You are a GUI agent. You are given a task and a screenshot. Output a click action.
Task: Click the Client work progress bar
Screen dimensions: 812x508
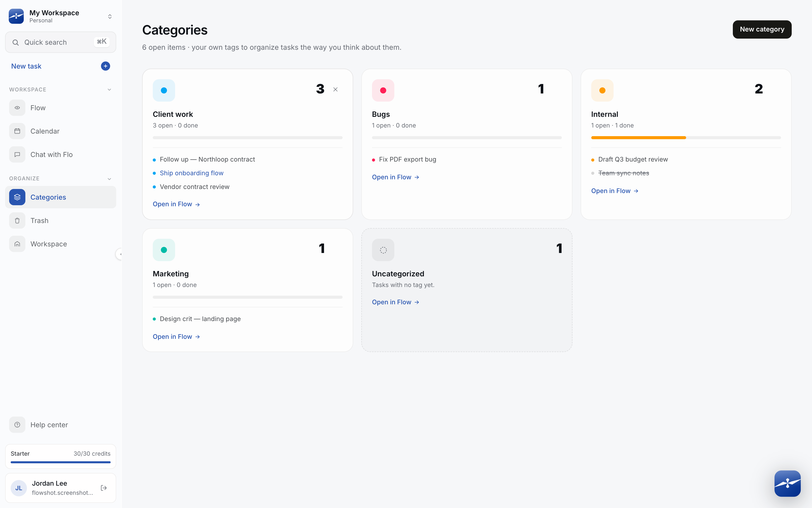[248, 138]
